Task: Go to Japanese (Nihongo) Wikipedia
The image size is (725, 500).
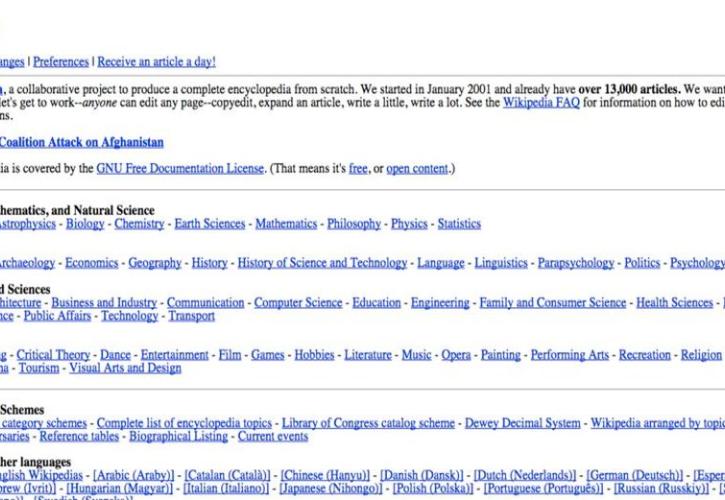Action: coord(331,488)
